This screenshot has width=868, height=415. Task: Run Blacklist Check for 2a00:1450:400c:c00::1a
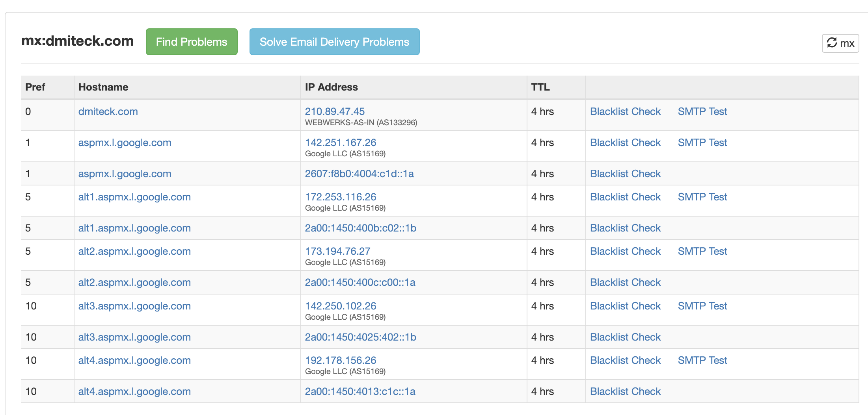(x=625, y=282)
